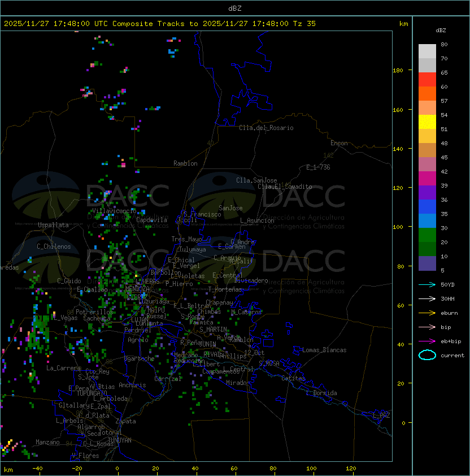Pick the dark orange 57-60 dBZ legend color
470x476 pixels.
427,93
